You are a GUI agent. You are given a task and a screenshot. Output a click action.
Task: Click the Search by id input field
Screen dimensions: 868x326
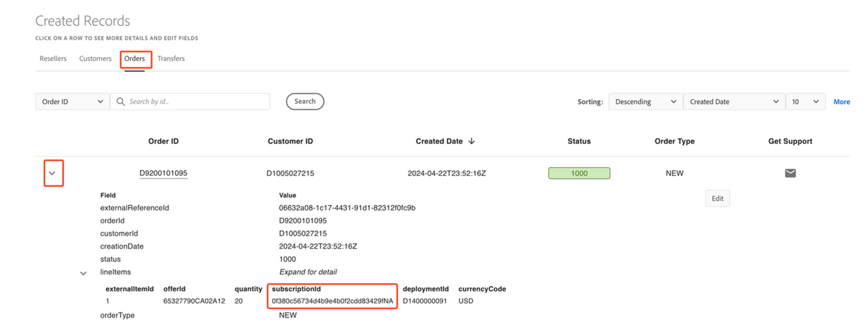(x=197, y=102)
